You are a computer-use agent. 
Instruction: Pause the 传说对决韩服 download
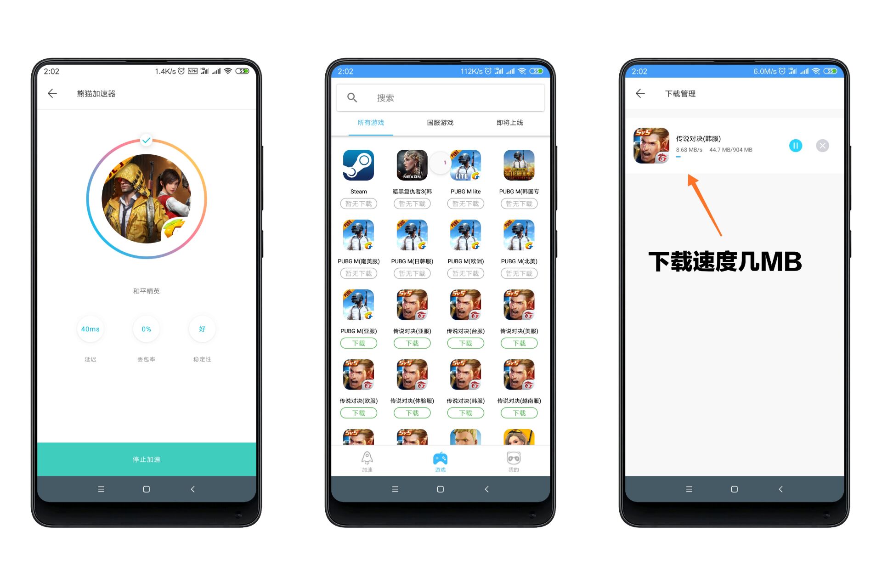coord(795,145)
